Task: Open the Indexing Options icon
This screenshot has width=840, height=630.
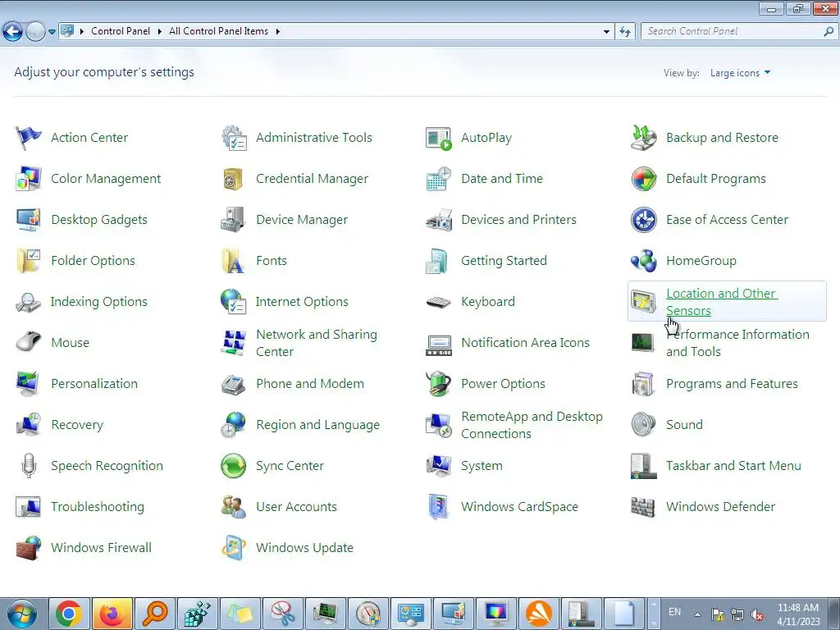Action: 28,302
